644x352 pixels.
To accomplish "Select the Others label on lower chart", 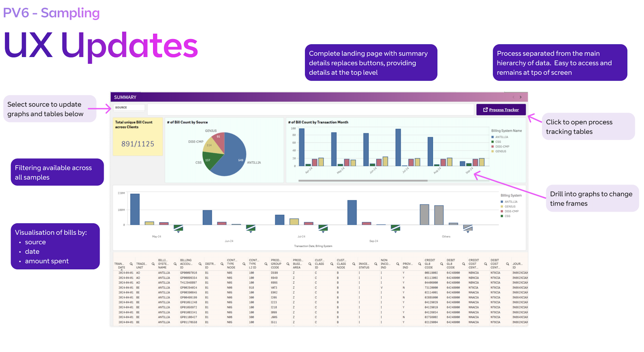I will (446, 236).
